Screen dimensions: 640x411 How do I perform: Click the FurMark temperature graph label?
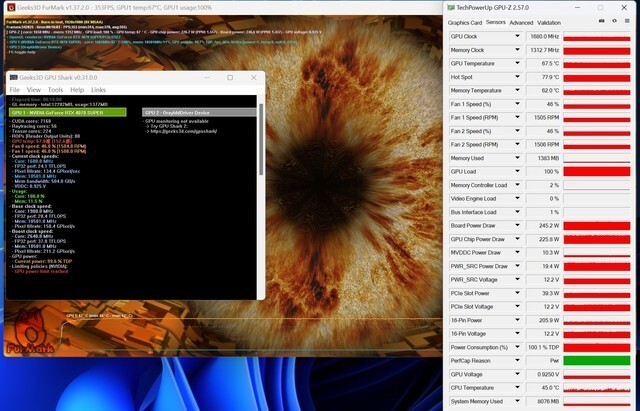[99, 315]
